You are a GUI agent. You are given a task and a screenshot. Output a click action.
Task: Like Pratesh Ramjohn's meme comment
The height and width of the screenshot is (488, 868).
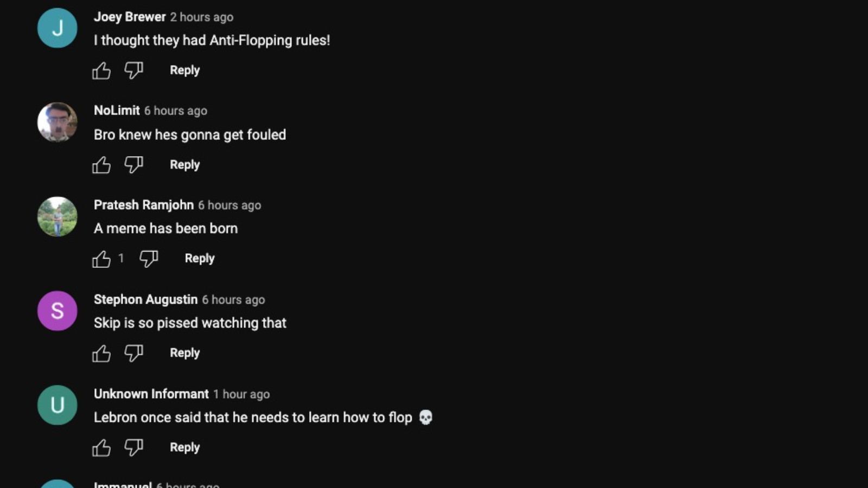click(x=101, y=259)
